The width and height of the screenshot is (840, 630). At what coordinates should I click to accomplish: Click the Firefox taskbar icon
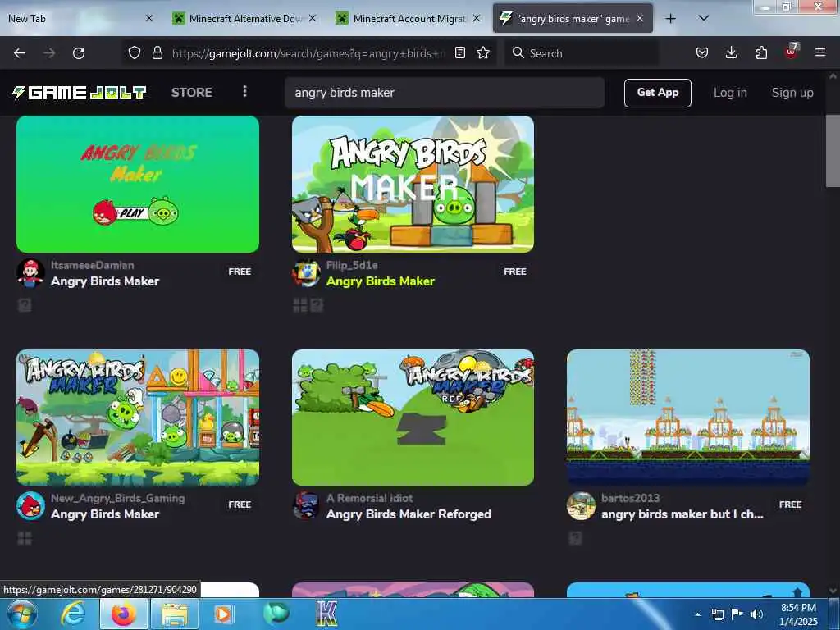123,614
